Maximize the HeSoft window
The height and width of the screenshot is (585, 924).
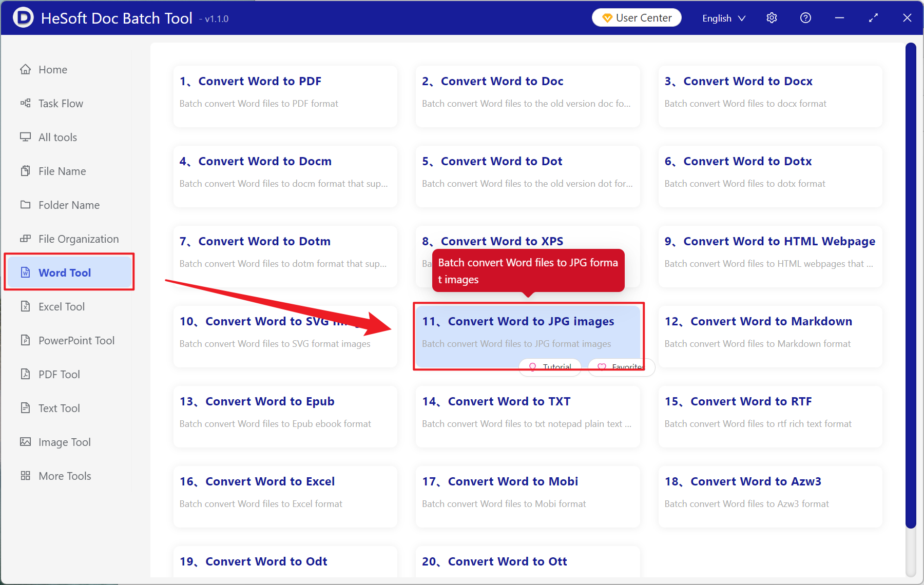tap(873, 18)
